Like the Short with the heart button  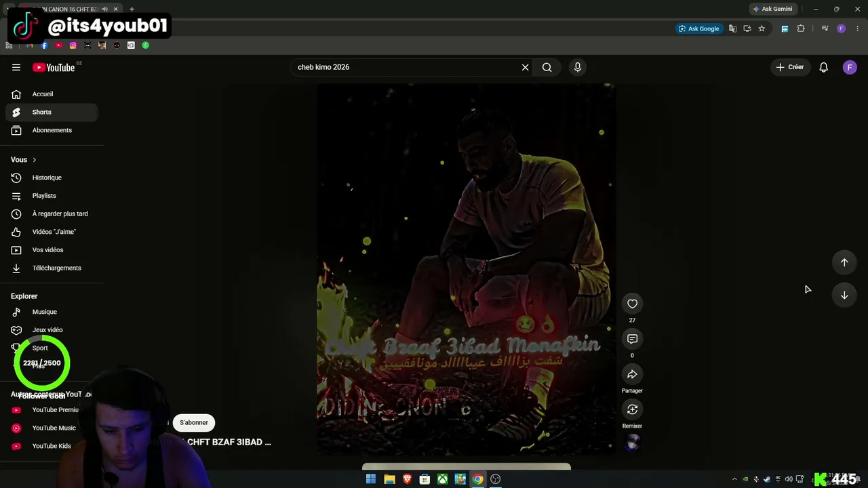coord(632,304)
